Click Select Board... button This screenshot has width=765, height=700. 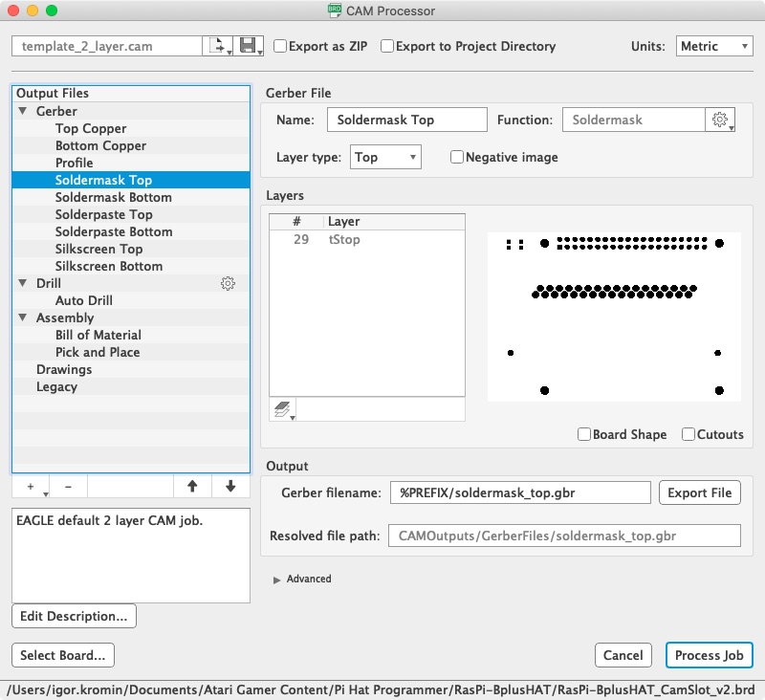63,655
